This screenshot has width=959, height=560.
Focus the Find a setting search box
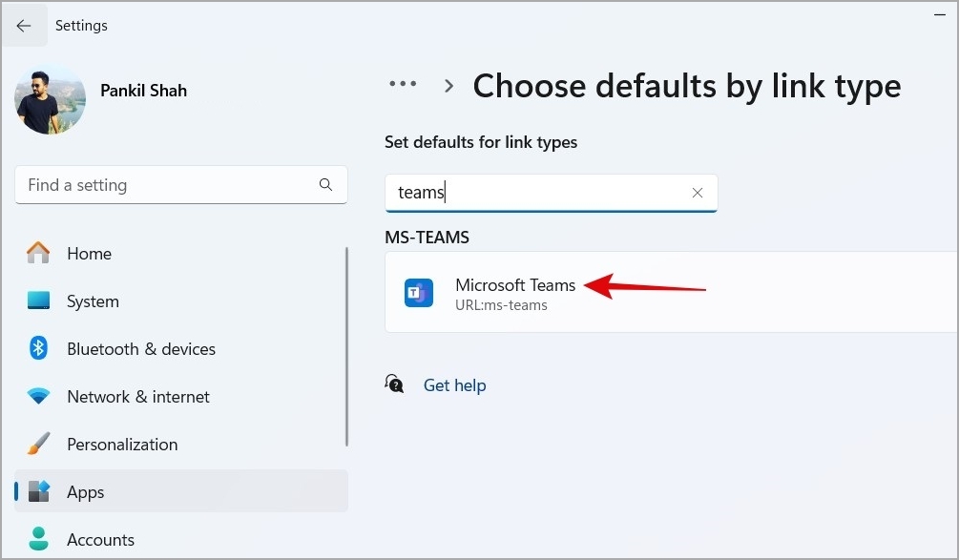coord(181,185)
